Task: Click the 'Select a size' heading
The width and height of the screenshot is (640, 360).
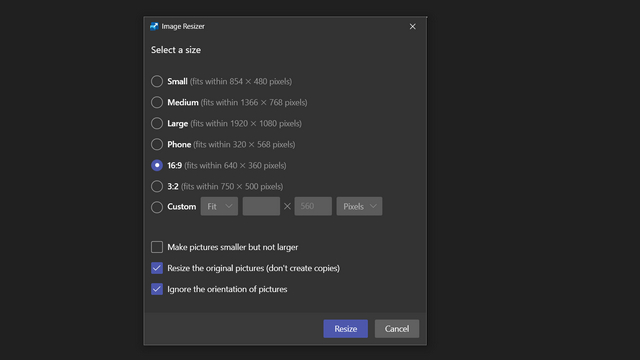Action: coord(176,50)
